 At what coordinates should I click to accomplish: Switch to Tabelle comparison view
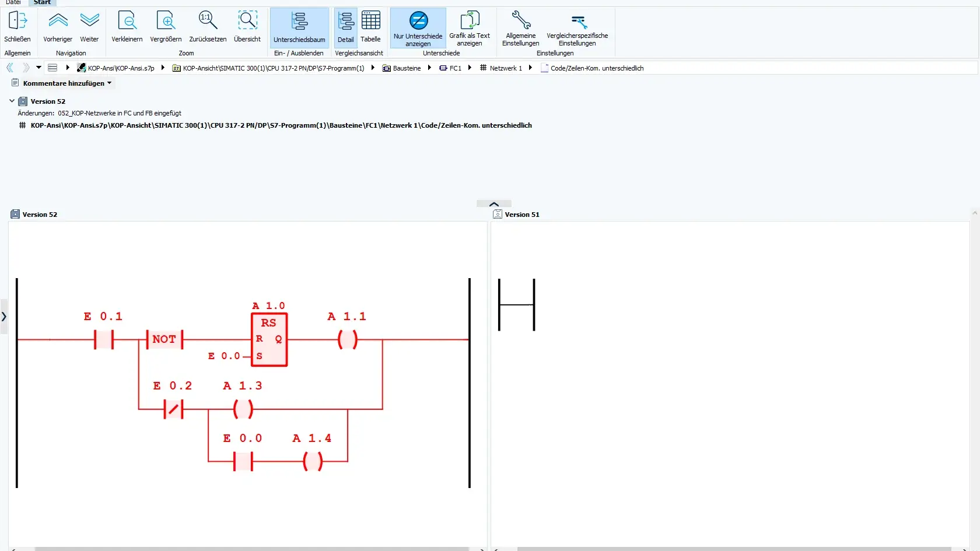coord(370,27)
